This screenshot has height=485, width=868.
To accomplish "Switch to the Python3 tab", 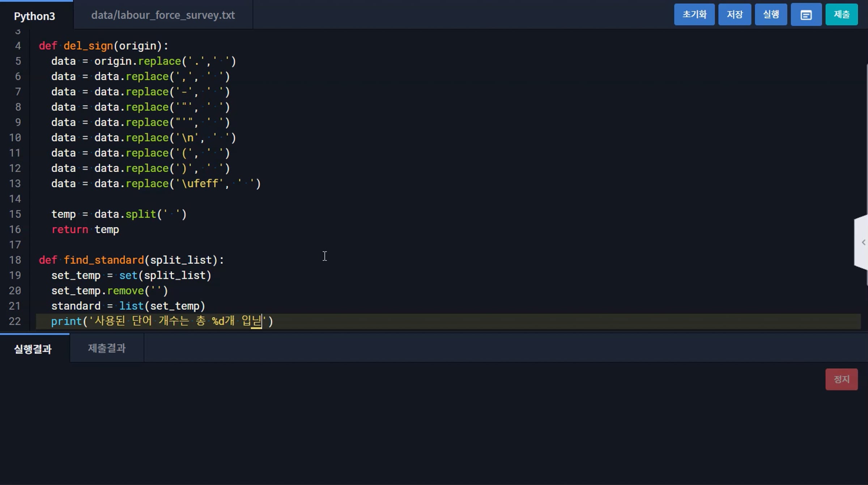I will [x=35, y=16].
